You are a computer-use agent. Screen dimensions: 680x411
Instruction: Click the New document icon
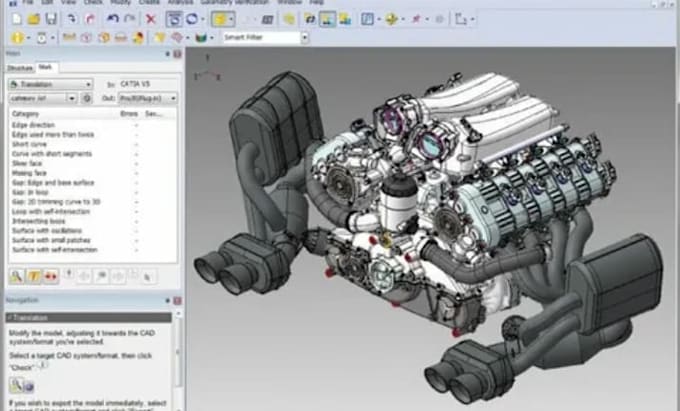click(16, 19)
